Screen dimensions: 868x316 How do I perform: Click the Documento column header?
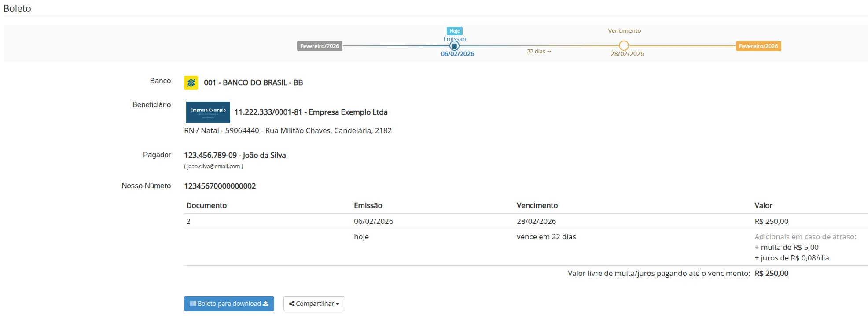coord(206,205)
